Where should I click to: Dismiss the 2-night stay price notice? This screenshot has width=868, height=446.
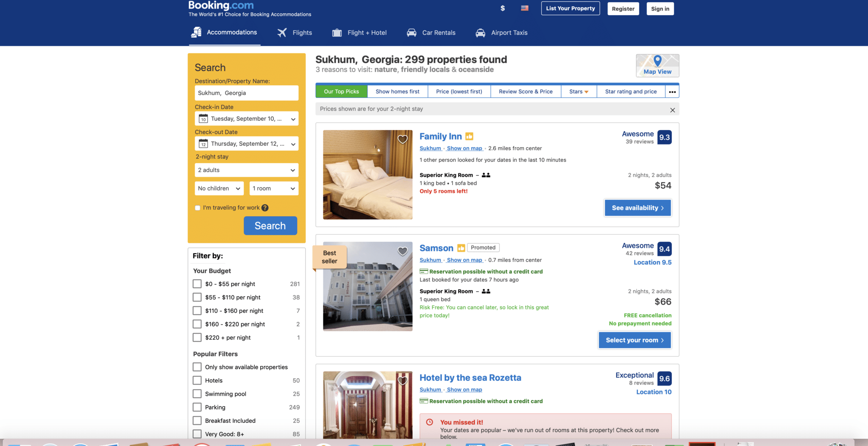click(672, 110)
